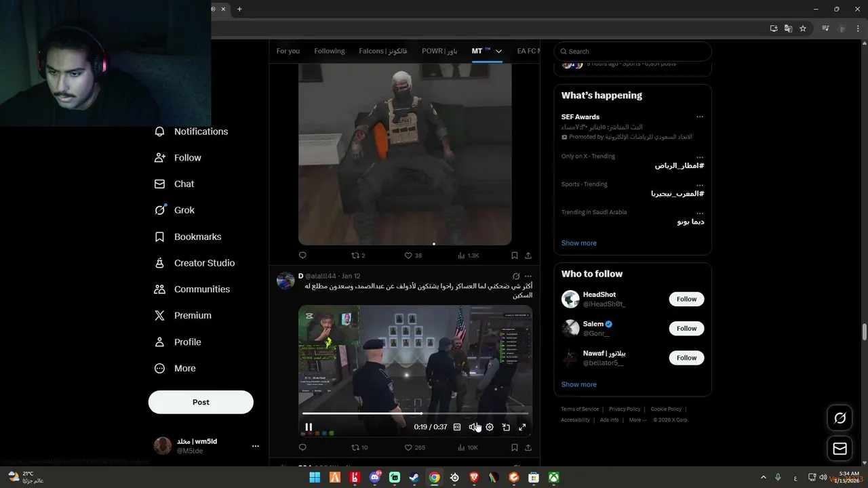Open more options on @alalll44 post
Image resolution: width=868 pixels, height=488 pixels.
click(529, 277)
